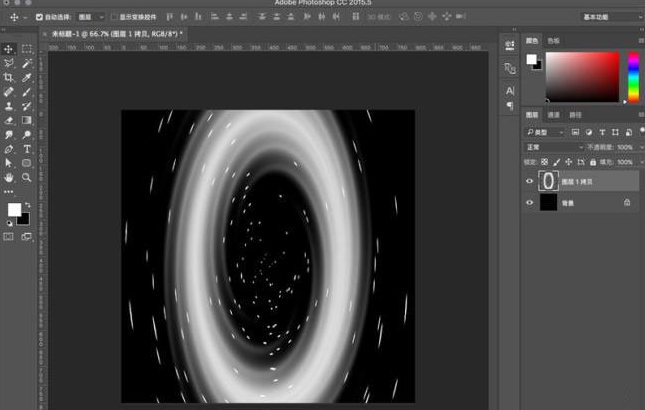Click the Eraser tool icon

[x=9, y=120]
